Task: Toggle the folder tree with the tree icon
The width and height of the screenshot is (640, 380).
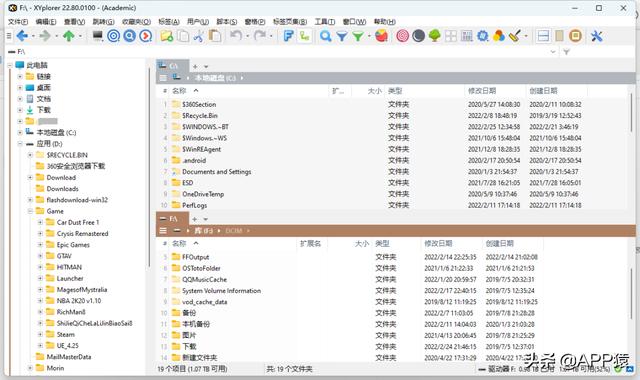Action: [435, 36]
